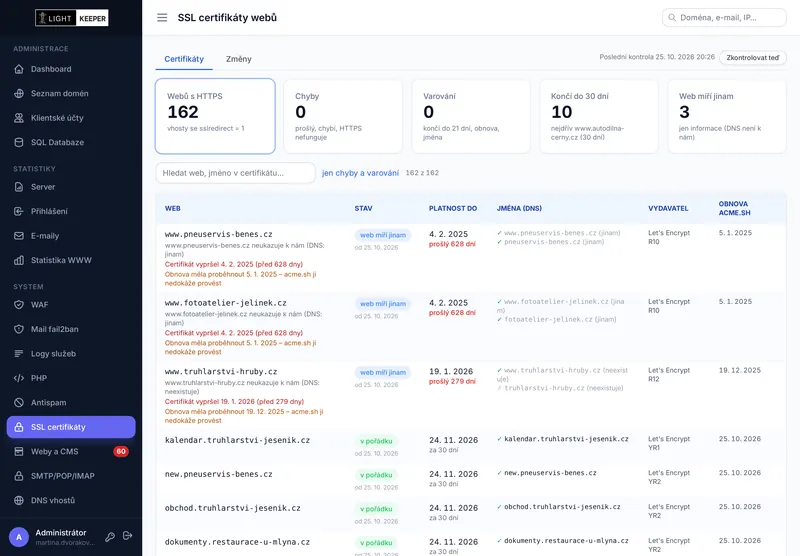Click the www.fotoatelier-jelinek.cz web name
The width and height of the screenshot is (800, 556).
226,302
